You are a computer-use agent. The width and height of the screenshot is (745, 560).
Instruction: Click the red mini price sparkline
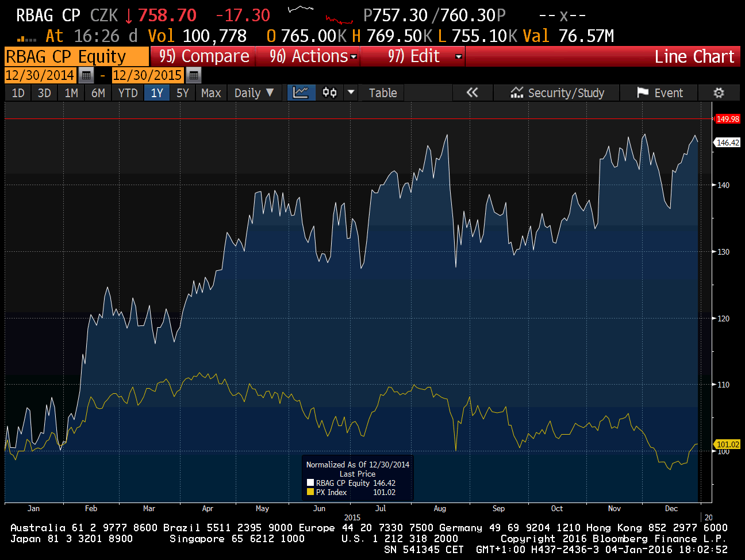(x=339, y=21)
